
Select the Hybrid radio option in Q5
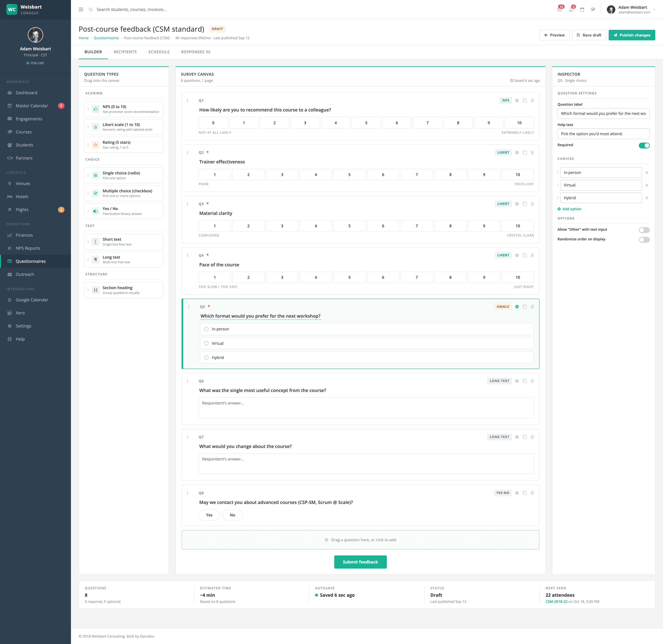pos(206,358)
